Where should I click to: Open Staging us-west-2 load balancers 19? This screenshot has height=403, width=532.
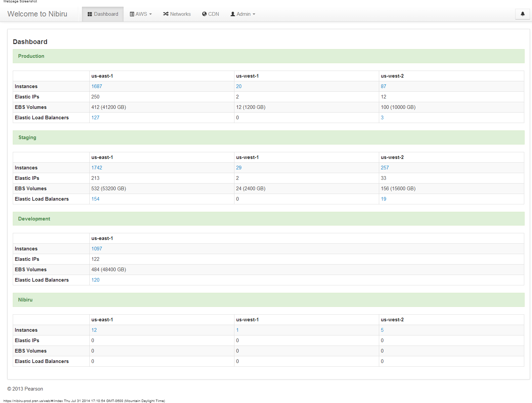click(x=384, y=199)
